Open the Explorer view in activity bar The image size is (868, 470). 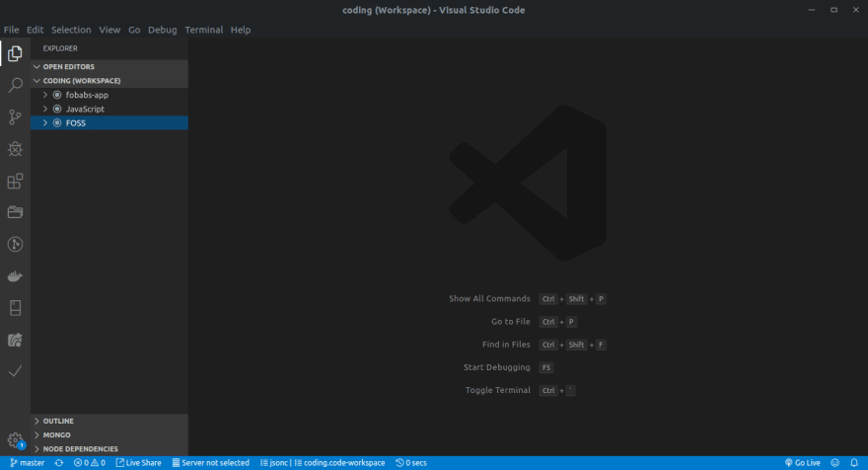pyautogui.click(x=15, y=53)
